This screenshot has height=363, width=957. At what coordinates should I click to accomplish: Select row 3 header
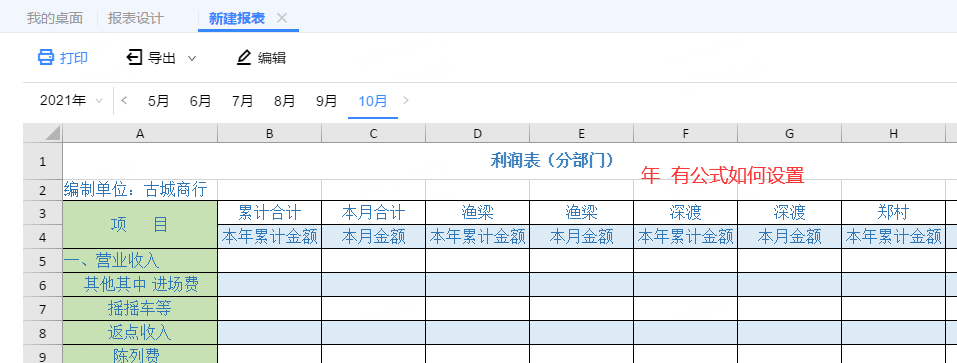[43, 213]
